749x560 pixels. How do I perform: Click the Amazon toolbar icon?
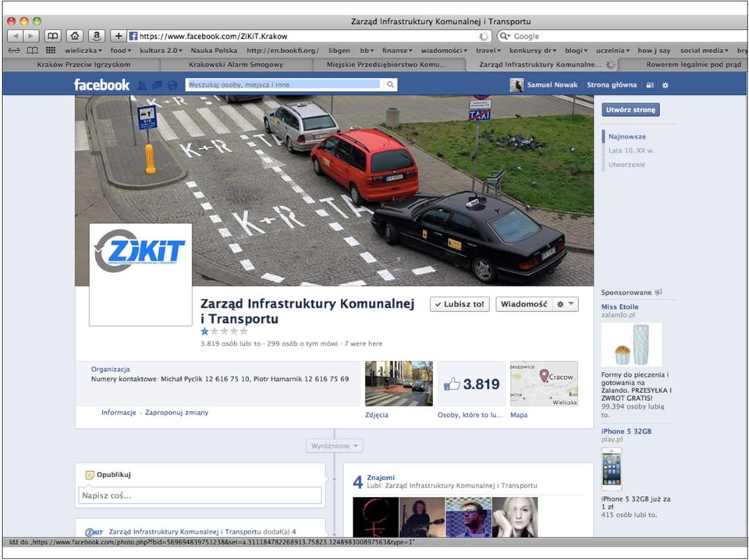coord(97,36)
